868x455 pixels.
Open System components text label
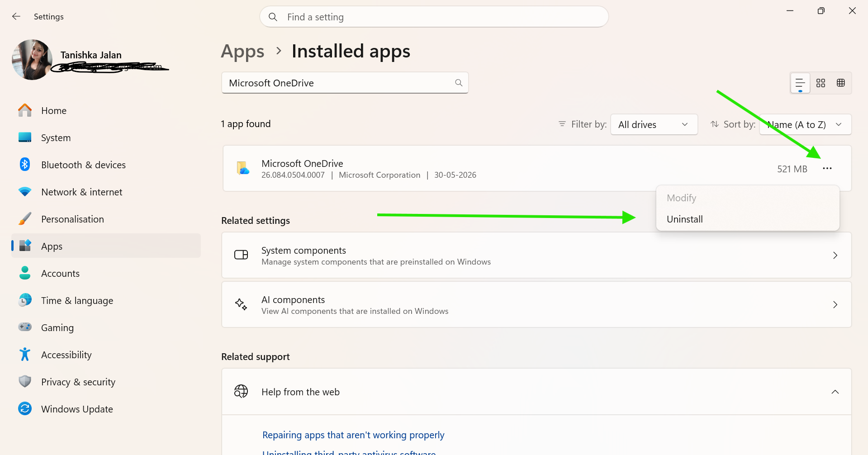coord(304,251)
